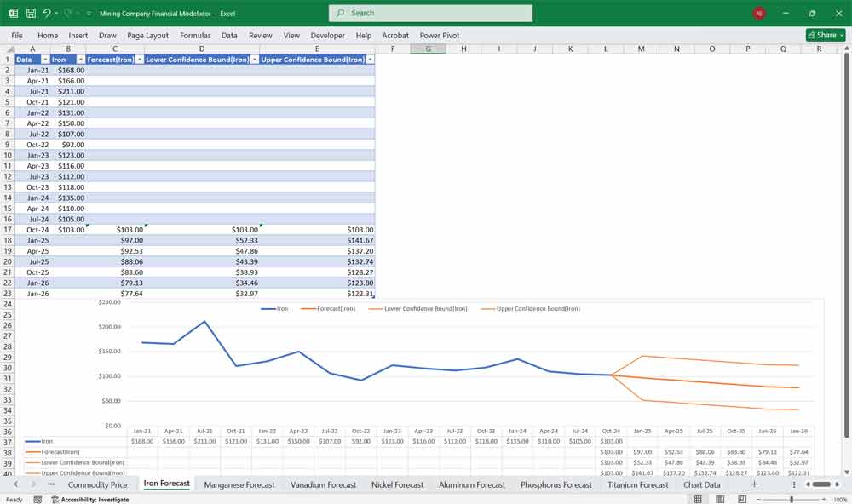Image resolution: width=852 pixels, height=504 pixels.
Task: Open the Forecast(Iron) column filter dropdown
Action: coord(140,60)
